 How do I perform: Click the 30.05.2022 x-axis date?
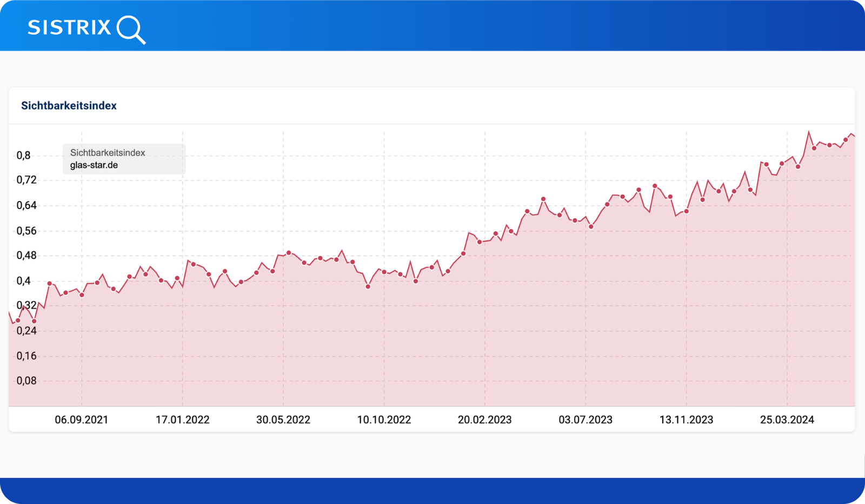[283, 420]
